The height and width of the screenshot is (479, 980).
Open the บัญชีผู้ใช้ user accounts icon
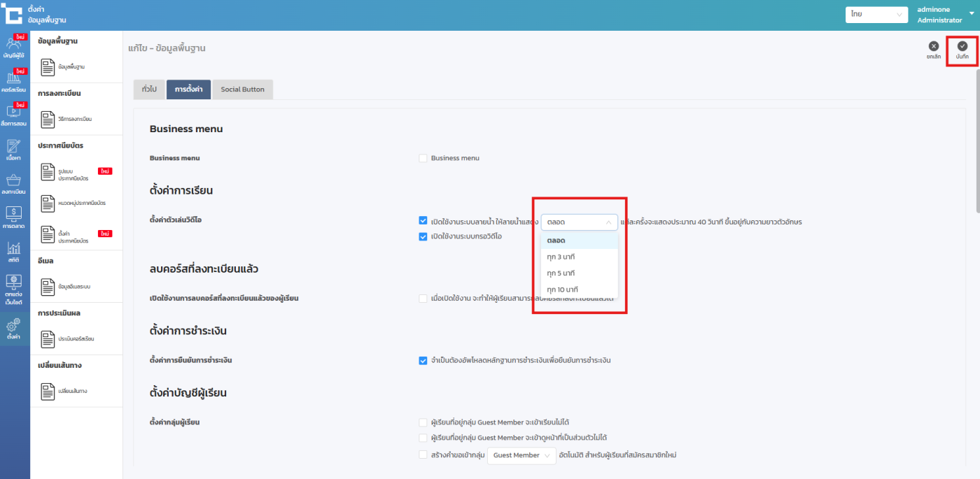click(x=14, y=46)
